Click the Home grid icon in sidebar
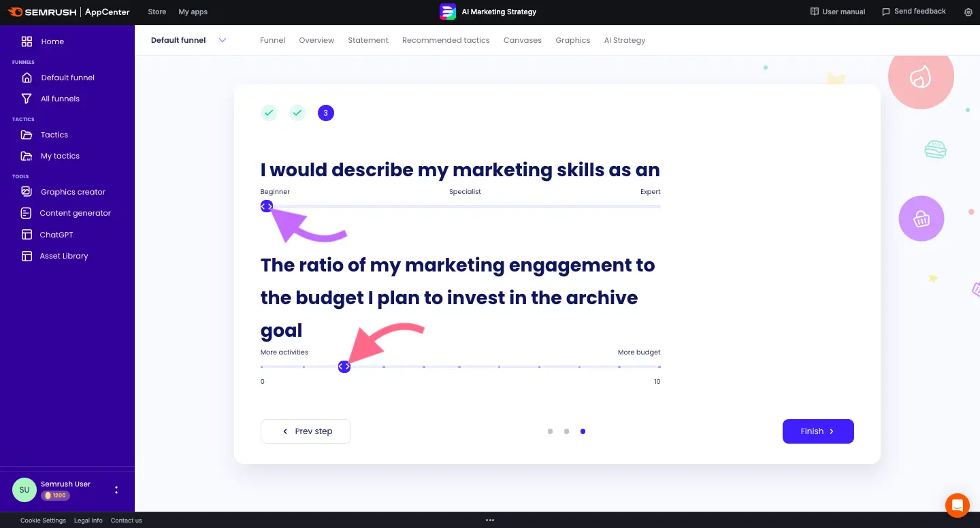 tap(27, 42)
